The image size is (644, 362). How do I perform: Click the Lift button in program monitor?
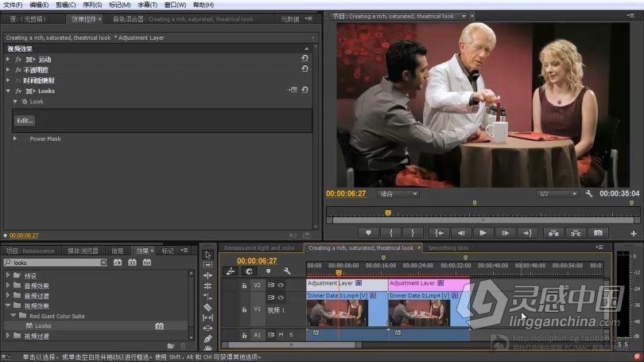pos(553,233)
